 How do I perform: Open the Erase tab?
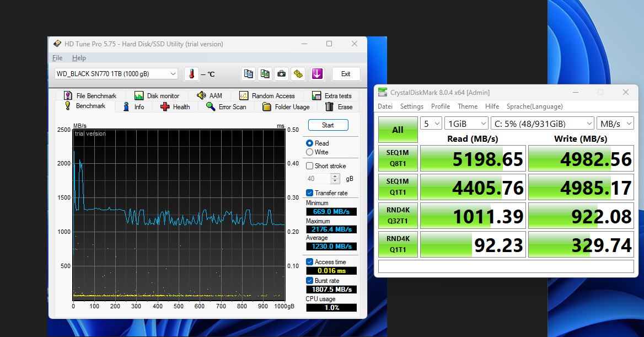point(339,107)
